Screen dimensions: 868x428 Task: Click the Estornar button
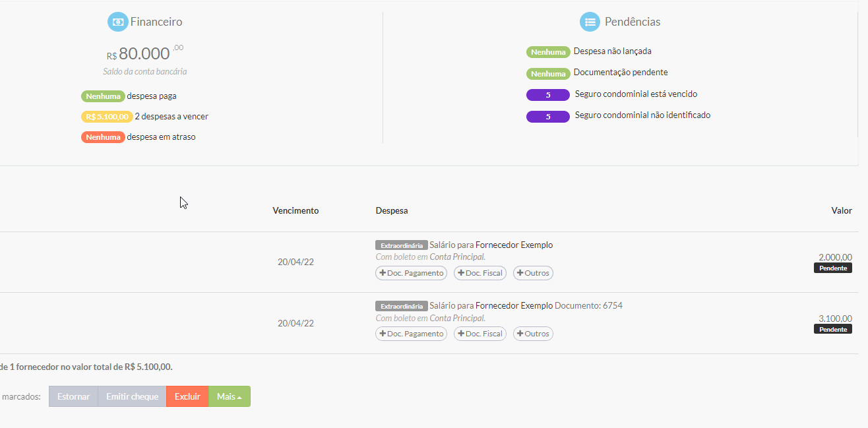(73, 396)
